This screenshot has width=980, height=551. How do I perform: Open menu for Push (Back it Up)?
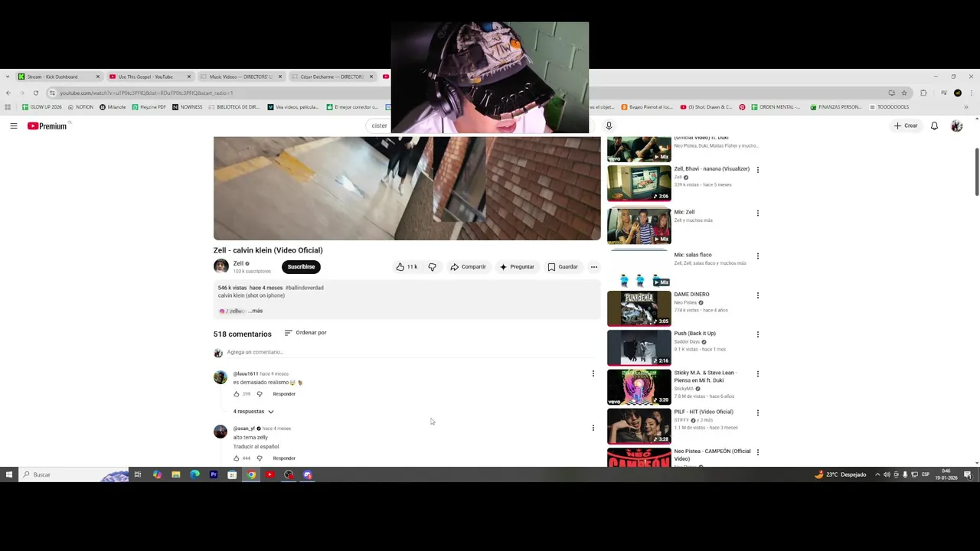(x=757, y=334)
